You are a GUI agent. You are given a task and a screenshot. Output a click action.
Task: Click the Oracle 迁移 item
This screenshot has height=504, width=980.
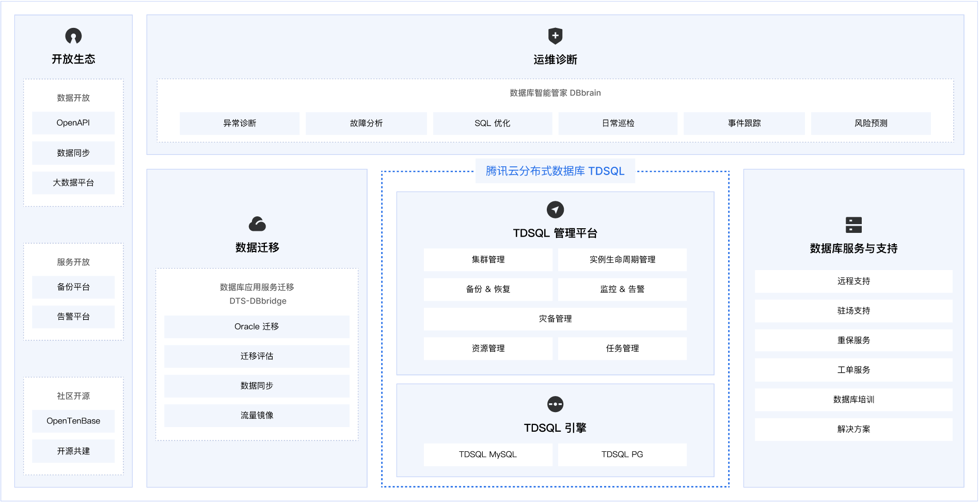[x=257, y=327]
